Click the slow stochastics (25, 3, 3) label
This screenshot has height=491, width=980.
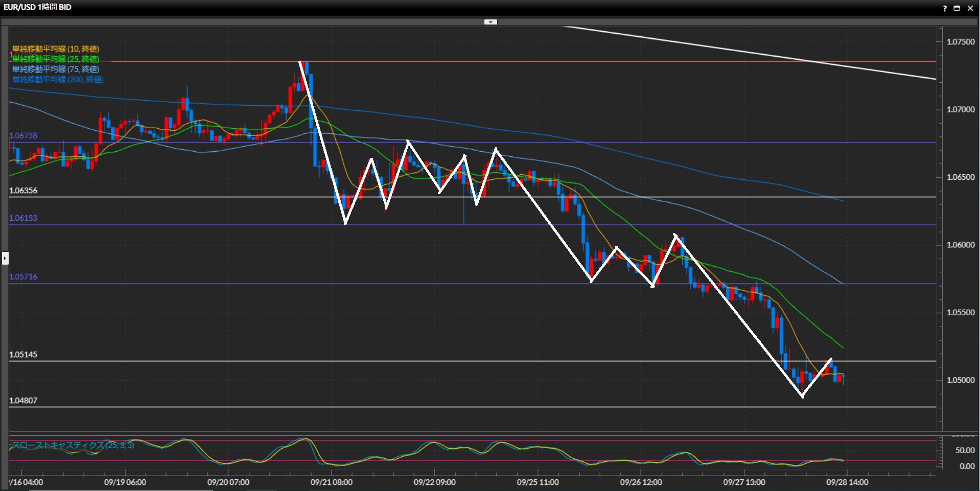pos(73,446)
